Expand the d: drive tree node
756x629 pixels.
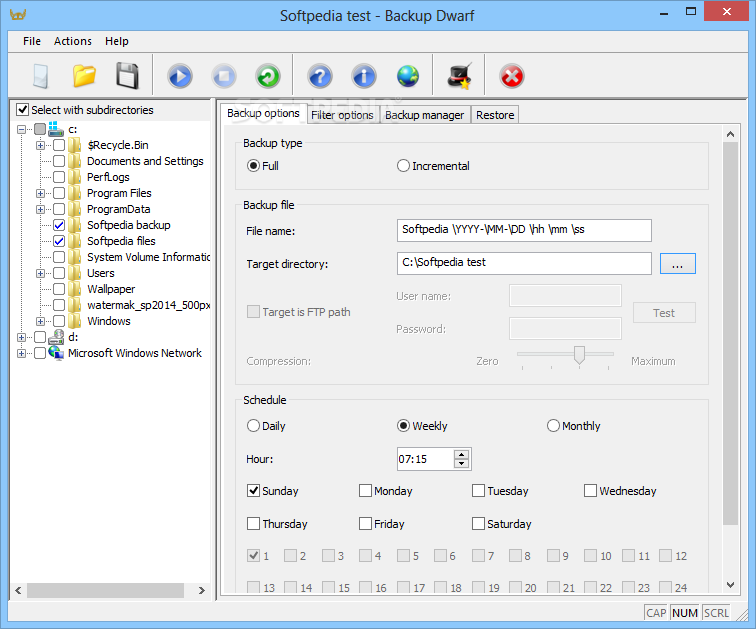(x=21, y=337)
